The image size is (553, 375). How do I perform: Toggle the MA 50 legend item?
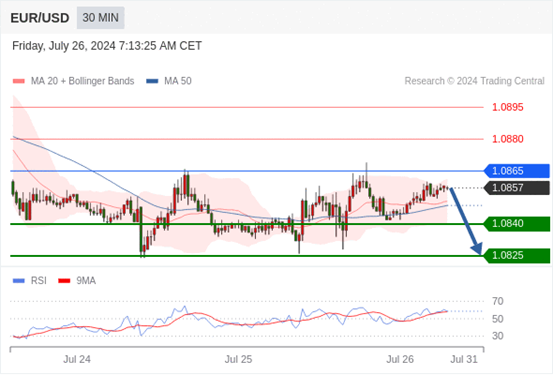169,81
